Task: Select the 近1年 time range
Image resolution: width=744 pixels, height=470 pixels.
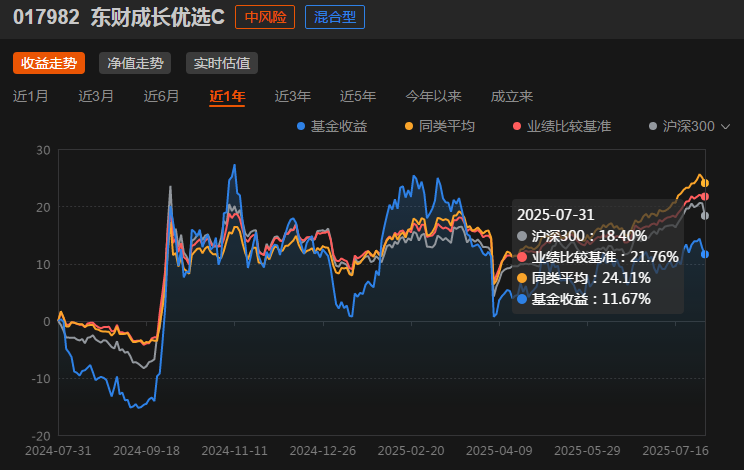Action: pyautogui.click(x=227, y=96)
